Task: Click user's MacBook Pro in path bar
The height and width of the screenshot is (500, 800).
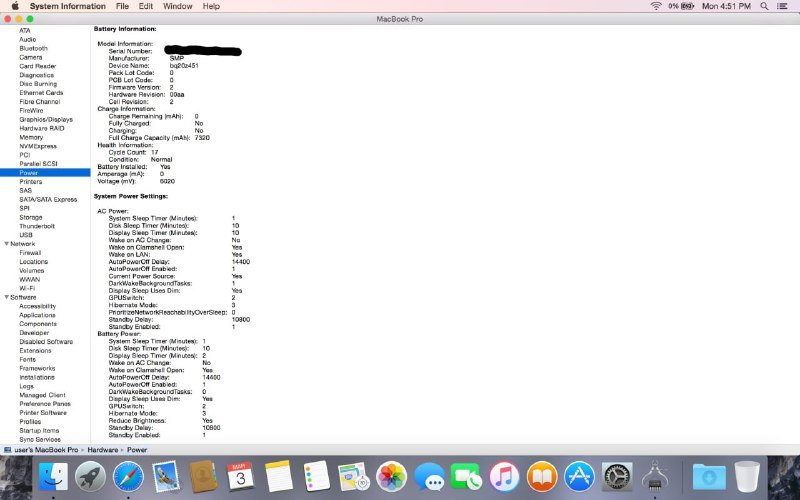Action: 46,449
